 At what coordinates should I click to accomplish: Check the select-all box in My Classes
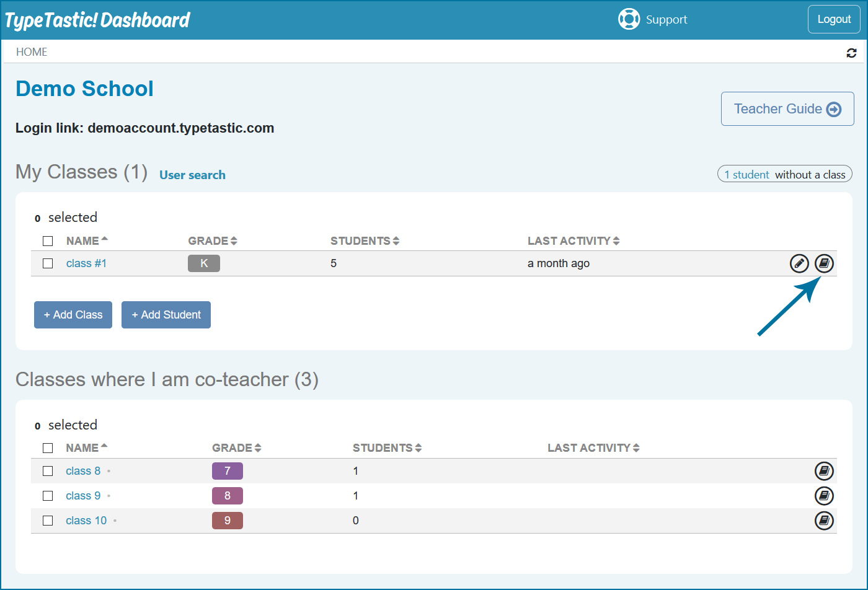click(x=48, y=240)
